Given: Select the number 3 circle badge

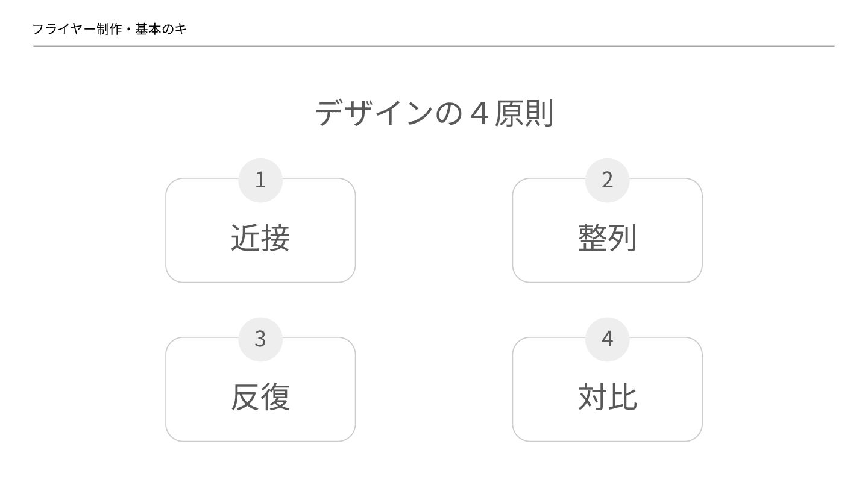Looking at the screenshot, I should click(x=260, y=339).
